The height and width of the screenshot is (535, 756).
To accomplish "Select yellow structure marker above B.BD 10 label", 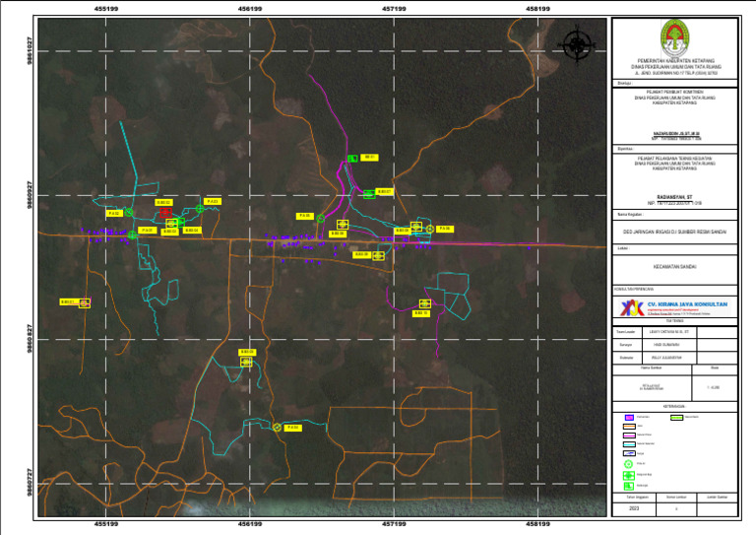I will (x=424, y=303).
